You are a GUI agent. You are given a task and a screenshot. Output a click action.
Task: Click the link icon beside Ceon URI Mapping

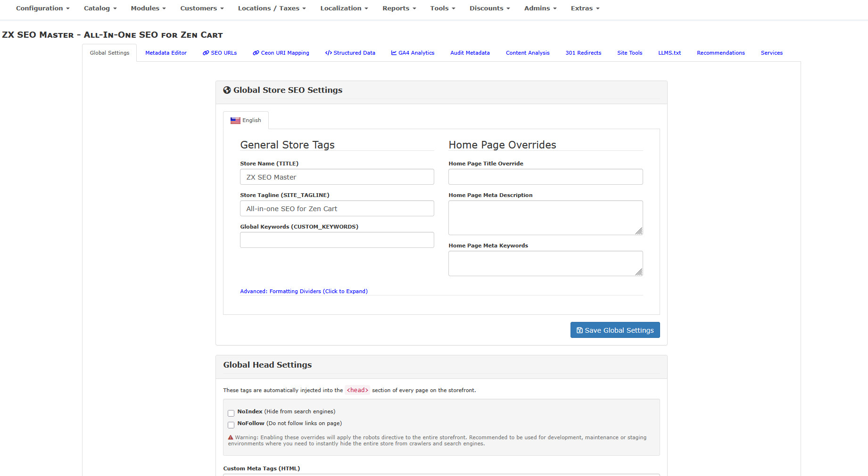pos(256,53)
